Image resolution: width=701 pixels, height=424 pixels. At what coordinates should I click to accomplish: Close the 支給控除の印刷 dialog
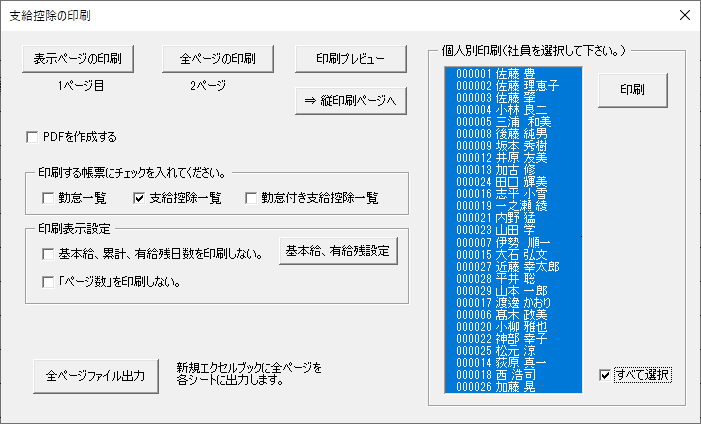684,15
